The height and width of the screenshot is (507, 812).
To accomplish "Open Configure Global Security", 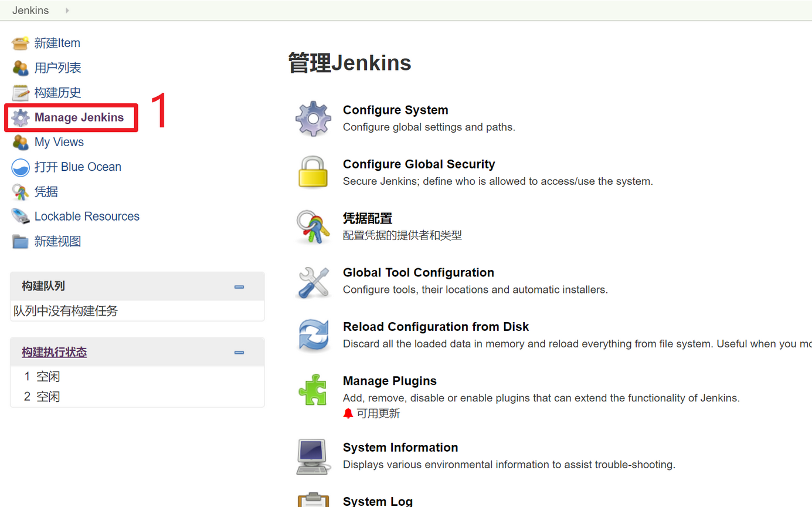I will click(x=419, y=164).
